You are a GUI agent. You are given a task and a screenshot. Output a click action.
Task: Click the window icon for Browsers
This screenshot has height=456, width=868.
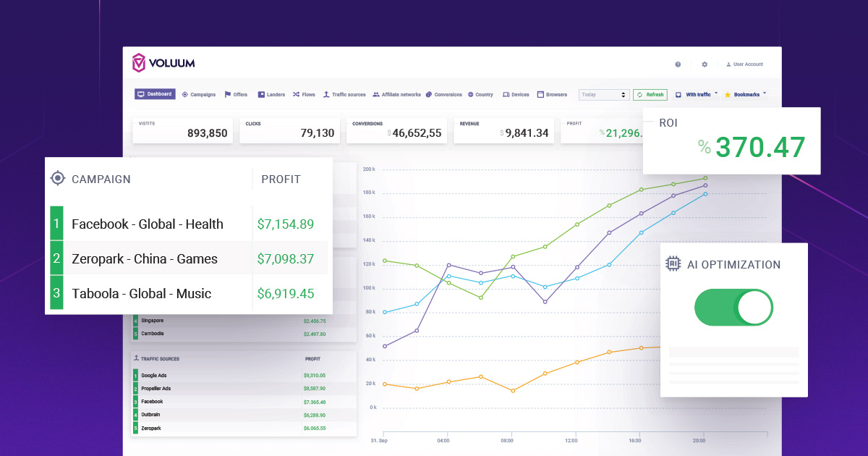(540, 94)
